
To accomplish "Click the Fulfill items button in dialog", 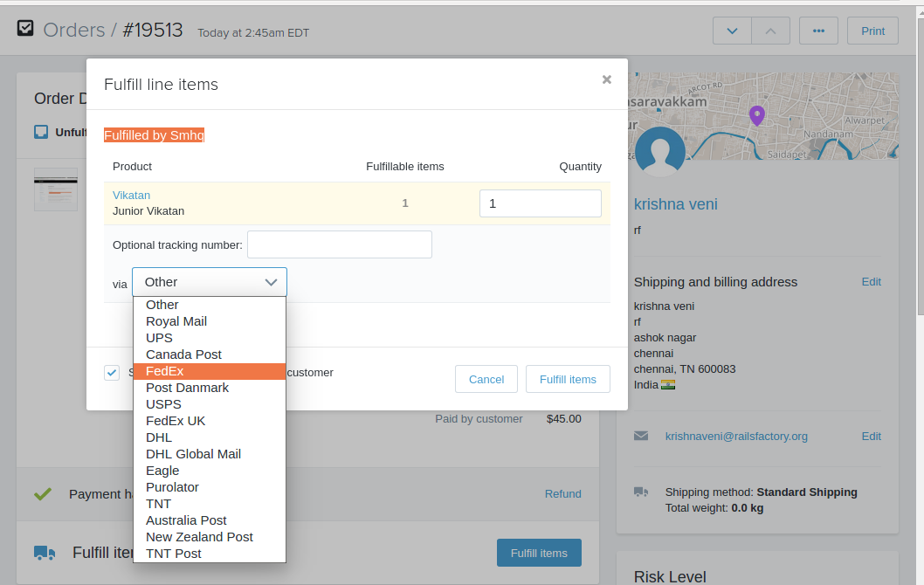I will click(x=568, y=379).
